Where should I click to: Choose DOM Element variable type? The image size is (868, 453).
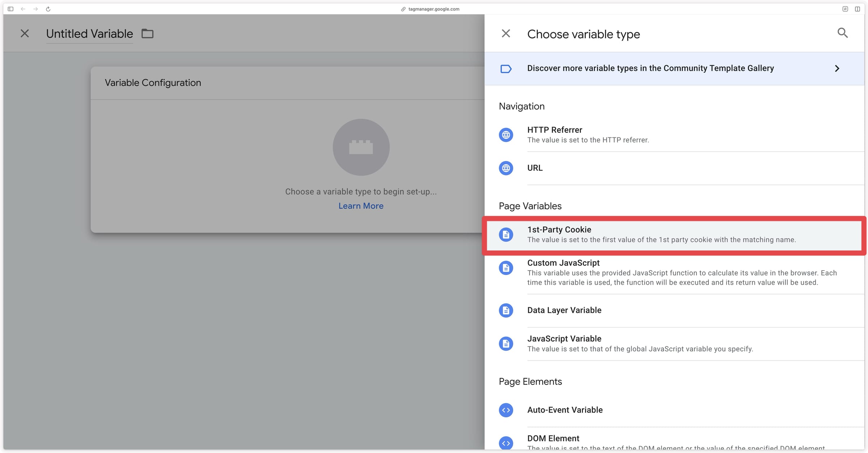pos(674,439)
